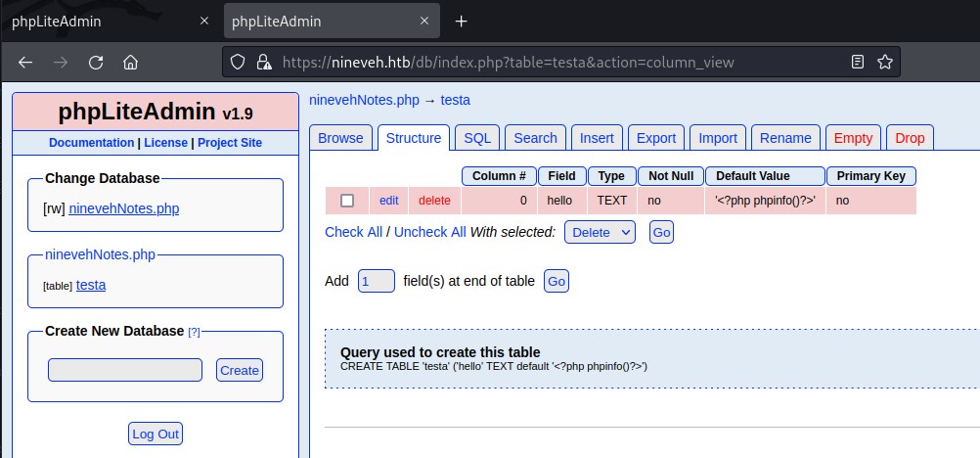The height and width of the screenshot is (458, 980).
Task: Open the Export tab
Action: tap(655, 138)
